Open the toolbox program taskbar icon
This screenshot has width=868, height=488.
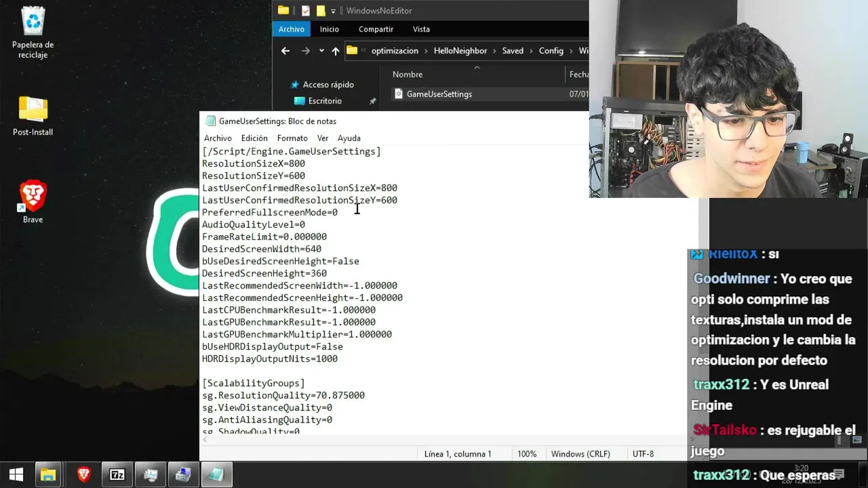pos(183,474)
